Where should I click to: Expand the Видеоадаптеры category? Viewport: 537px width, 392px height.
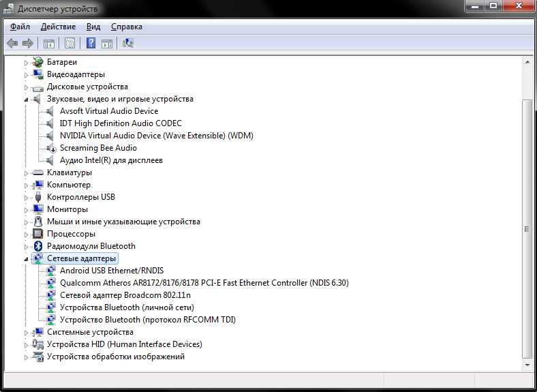coord(26,75)
